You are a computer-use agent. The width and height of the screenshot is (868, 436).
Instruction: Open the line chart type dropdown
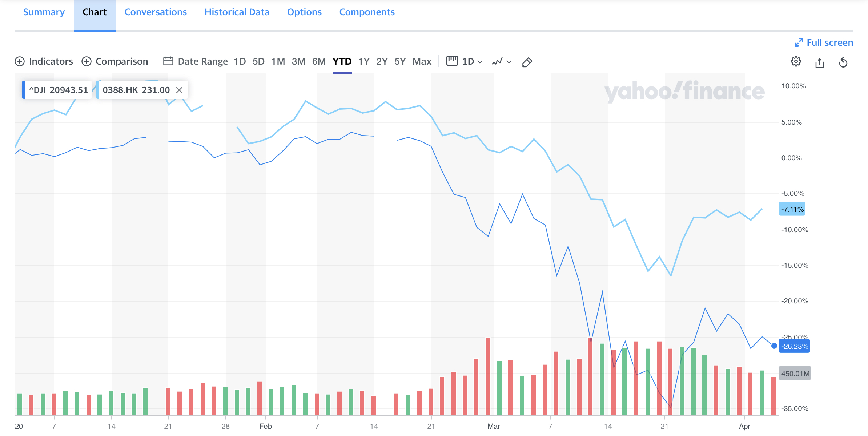tap(502, 61)
